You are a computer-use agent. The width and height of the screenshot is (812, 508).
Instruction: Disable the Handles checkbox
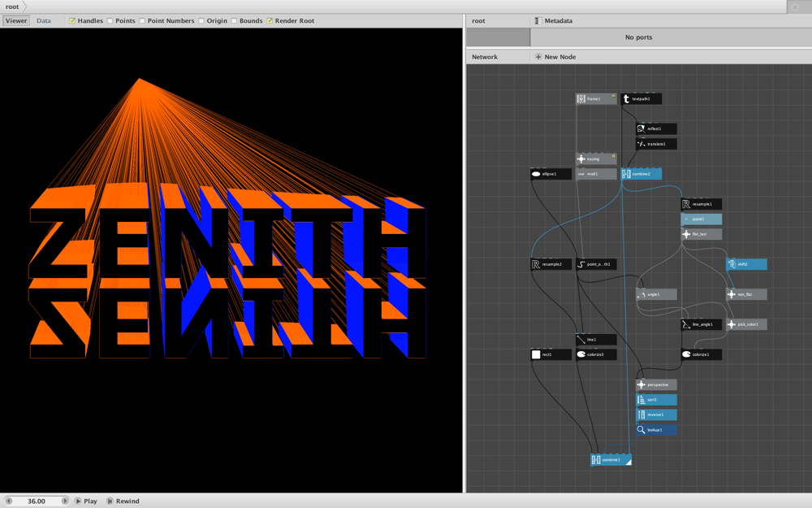(72, 21)
